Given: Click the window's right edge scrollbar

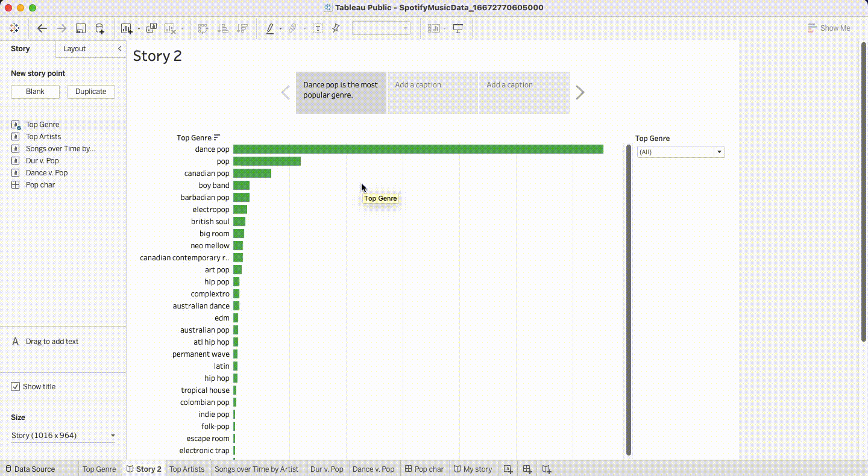Looking at the screenshot, I should 863,191.
